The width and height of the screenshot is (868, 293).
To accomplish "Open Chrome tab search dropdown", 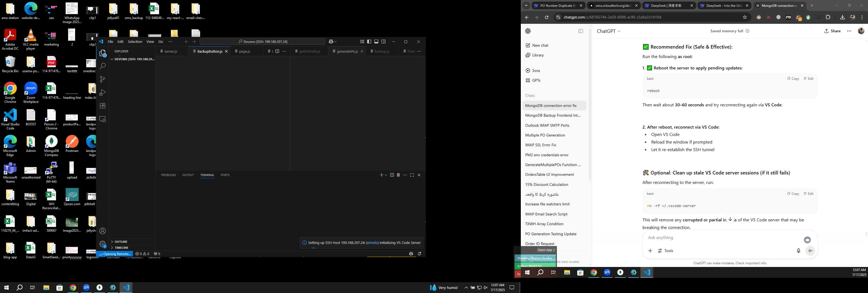I will pos(526,6).
